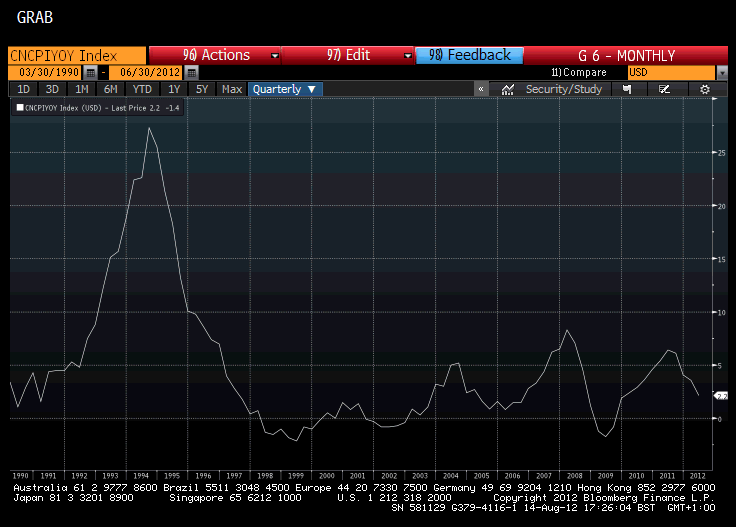Click the Copyright 2012 Bloomberg Finance text
The width and height of the screenshot is (736, 527).
point(604,497)
